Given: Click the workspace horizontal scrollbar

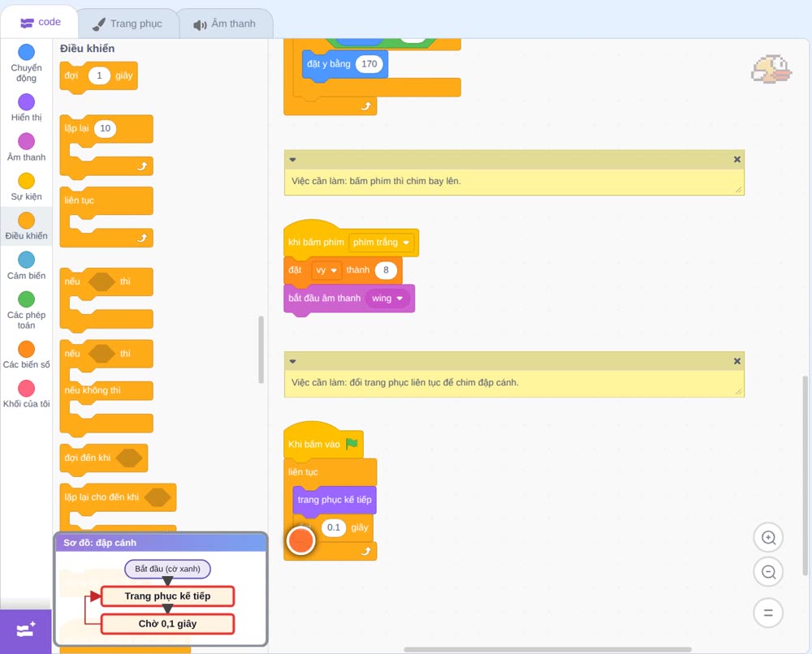Looking at the screenshot, I should [547, 649].
